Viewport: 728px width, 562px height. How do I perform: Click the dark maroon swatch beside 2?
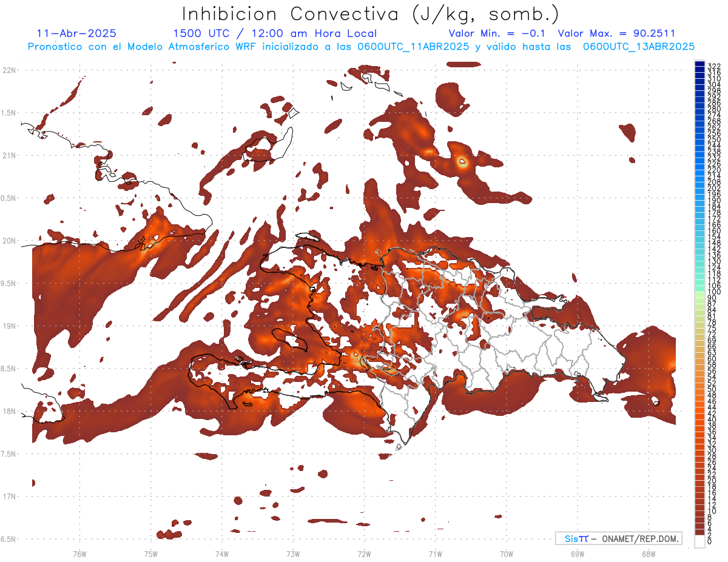(700, 532)
